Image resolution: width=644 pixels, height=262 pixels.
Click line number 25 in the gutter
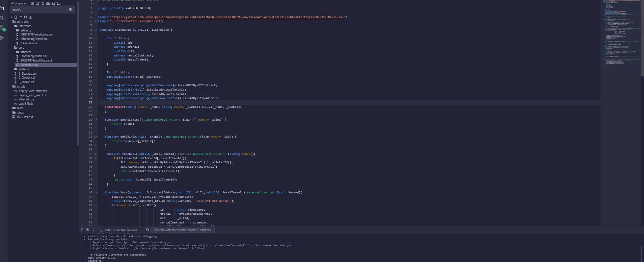[x=90, y=102]
